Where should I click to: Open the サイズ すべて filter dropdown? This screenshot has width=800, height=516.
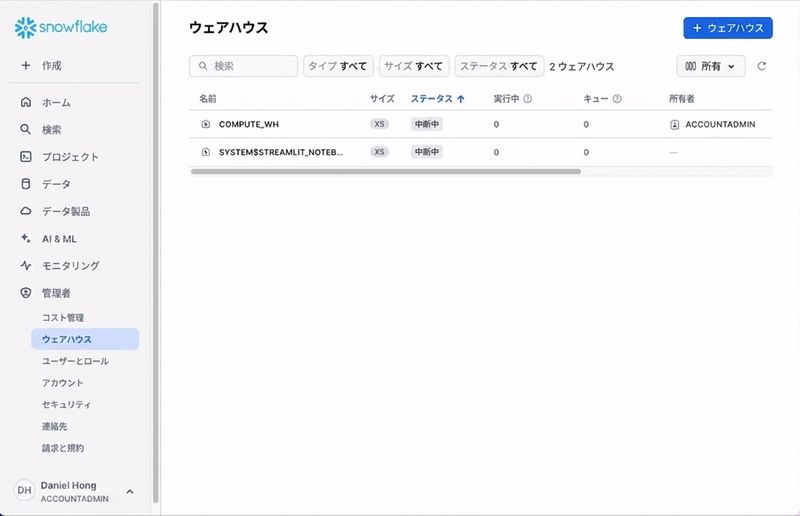pyautogui.click(x=414, y=66)
